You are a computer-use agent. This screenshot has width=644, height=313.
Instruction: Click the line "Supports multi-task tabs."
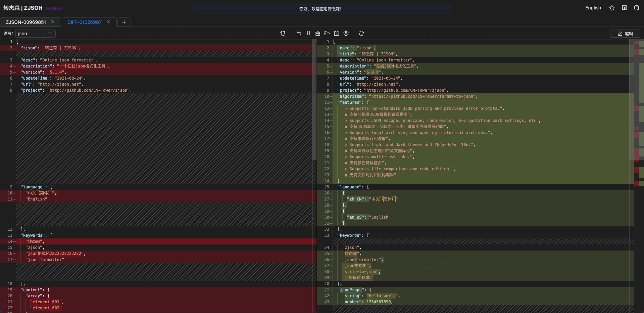click(x=378, y=157)
